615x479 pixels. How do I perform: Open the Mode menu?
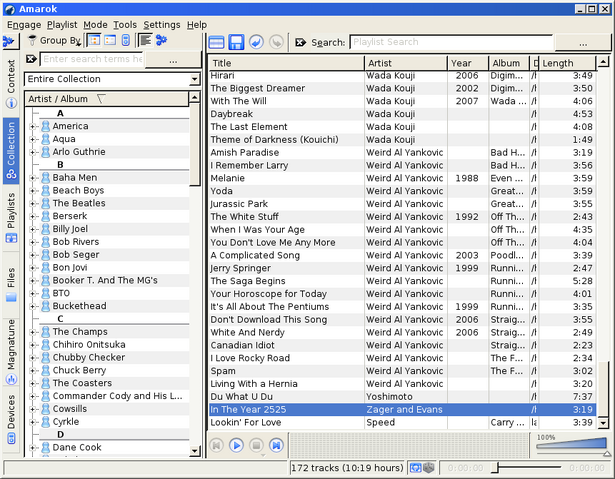click(95, 25)
